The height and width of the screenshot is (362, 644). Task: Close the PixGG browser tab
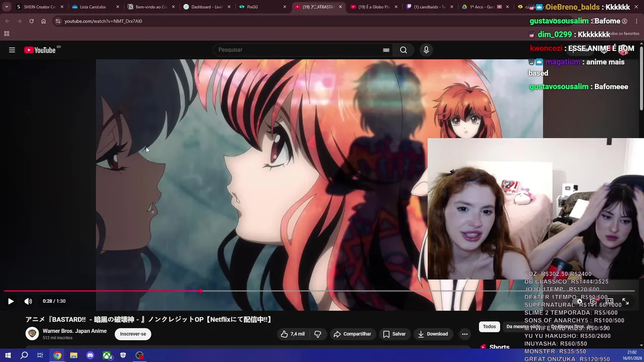(284, 7)
